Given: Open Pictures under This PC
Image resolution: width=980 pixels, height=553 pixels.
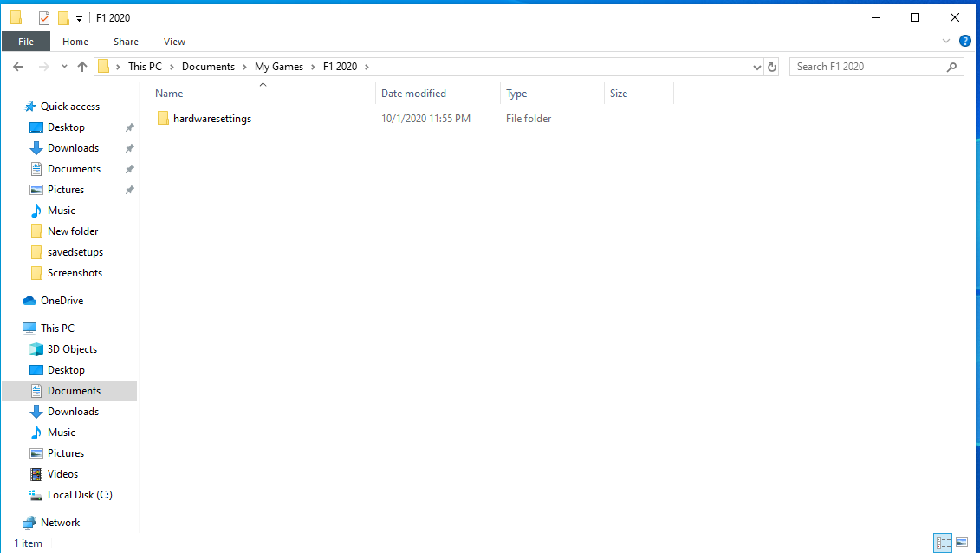Looking at the screenshot, I should click(x=66, y=453).
